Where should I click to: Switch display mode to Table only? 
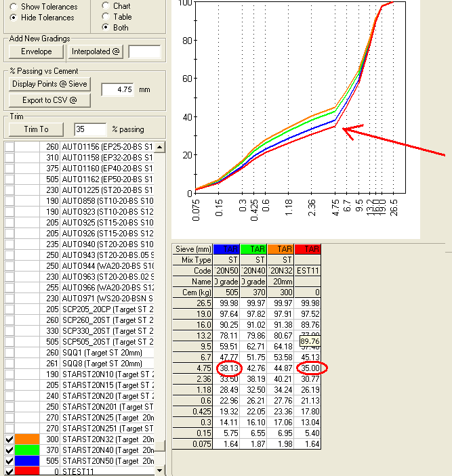tap(105, 17)
